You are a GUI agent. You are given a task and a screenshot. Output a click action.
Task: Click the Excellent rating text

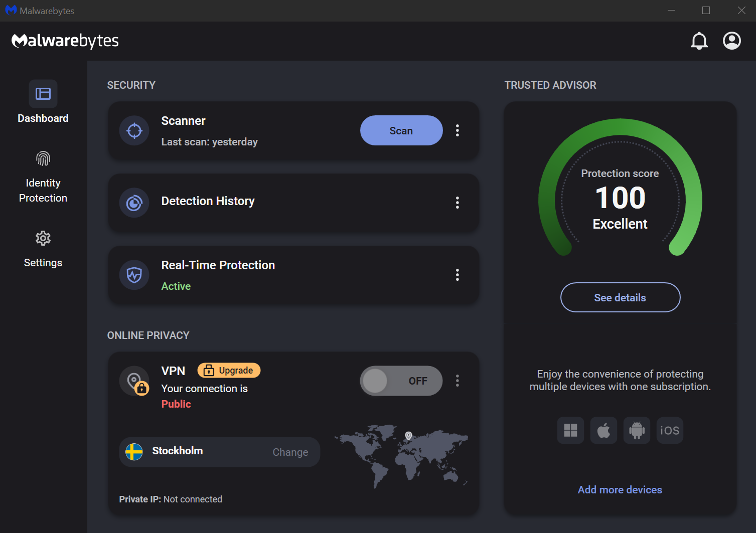(620, 224)
